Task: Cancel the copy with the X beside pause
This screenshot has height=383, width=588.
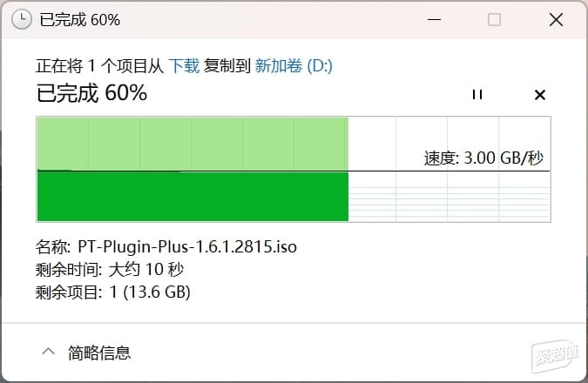Action: (x=539, y=95)
